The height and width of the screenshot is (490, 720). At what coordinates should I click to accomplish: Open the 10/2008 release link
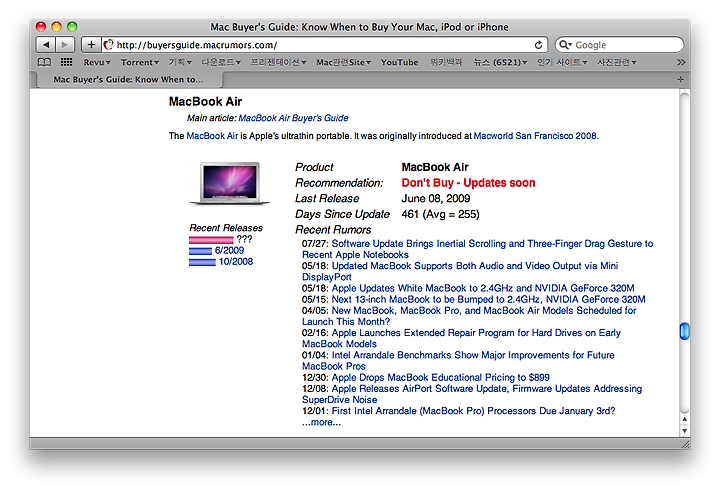pos(236,262)
